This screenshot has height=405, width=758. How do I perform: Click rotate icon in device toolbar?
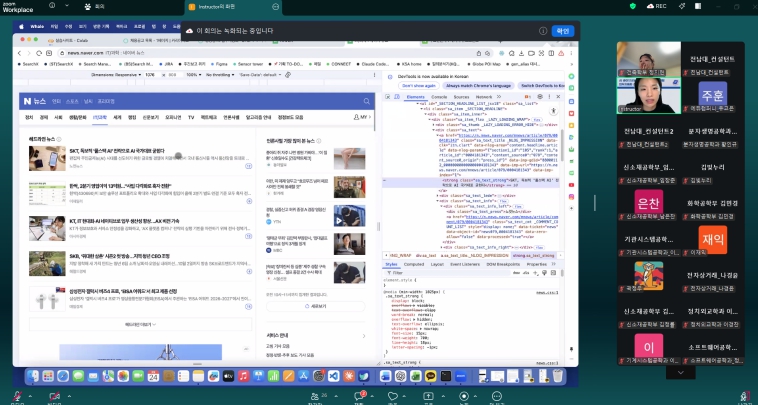[x=288, y=75]
